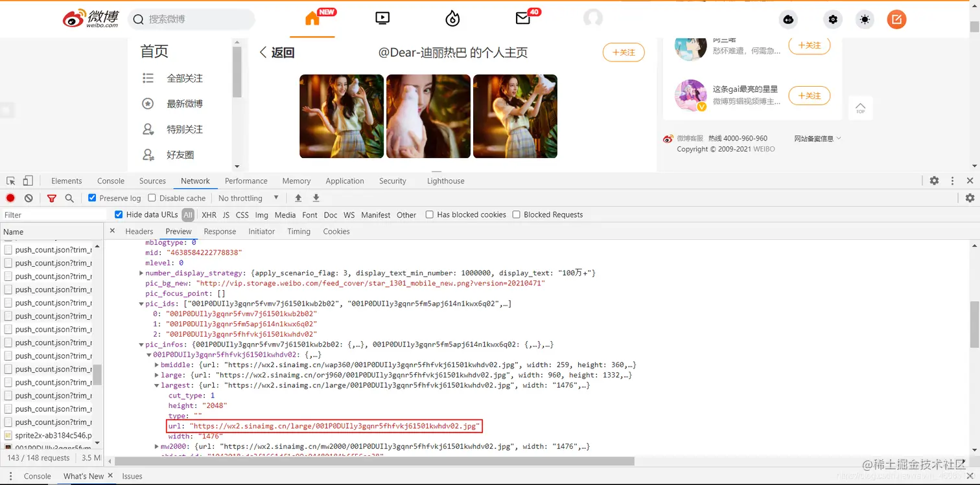
Task: Toggle the light/dark theme sun icon
Action: (865, 19)
